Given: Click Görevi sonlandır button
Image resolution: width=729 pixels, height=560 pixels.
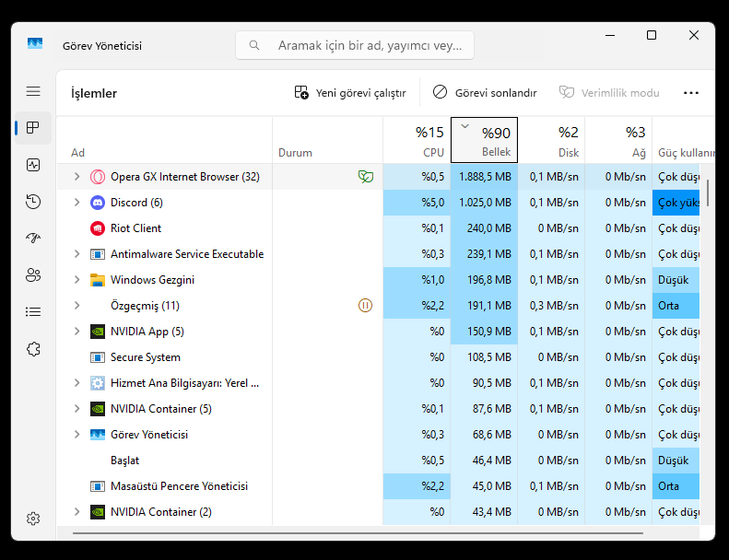Looking at the screenshot, I should point(485,93).
